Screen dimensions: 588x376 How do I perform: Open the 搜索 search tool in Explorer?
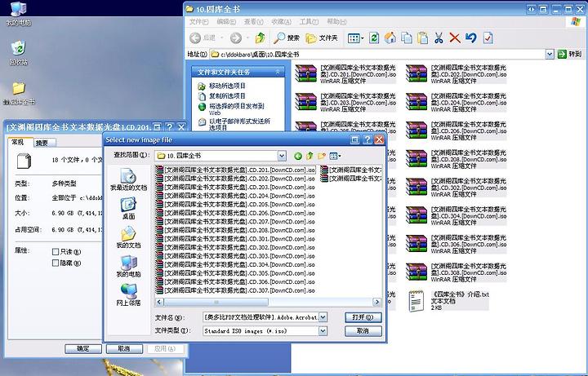pos(287,38)
